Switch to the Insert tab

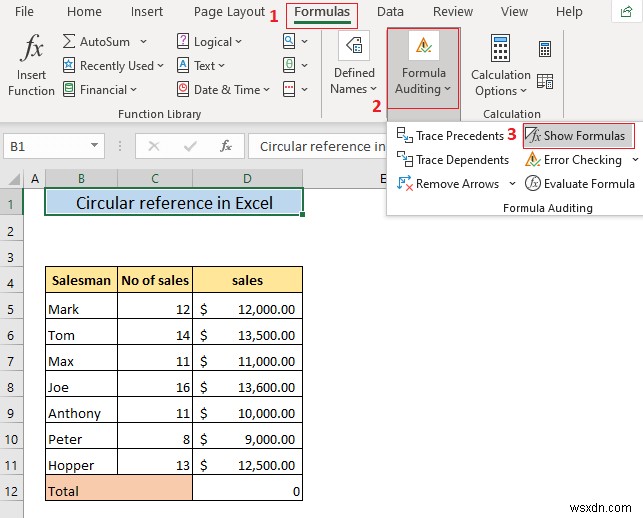pyautogui.click(x=146, y=11)
